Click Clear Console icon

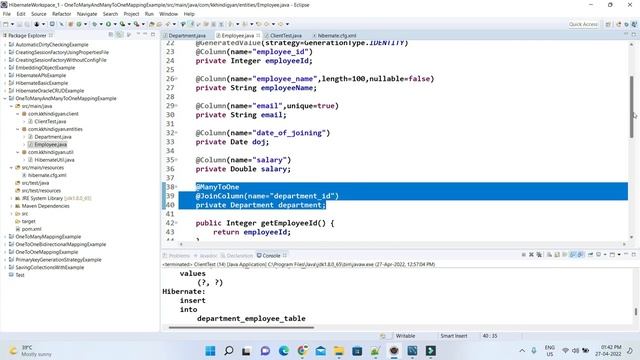coord(549,255)
